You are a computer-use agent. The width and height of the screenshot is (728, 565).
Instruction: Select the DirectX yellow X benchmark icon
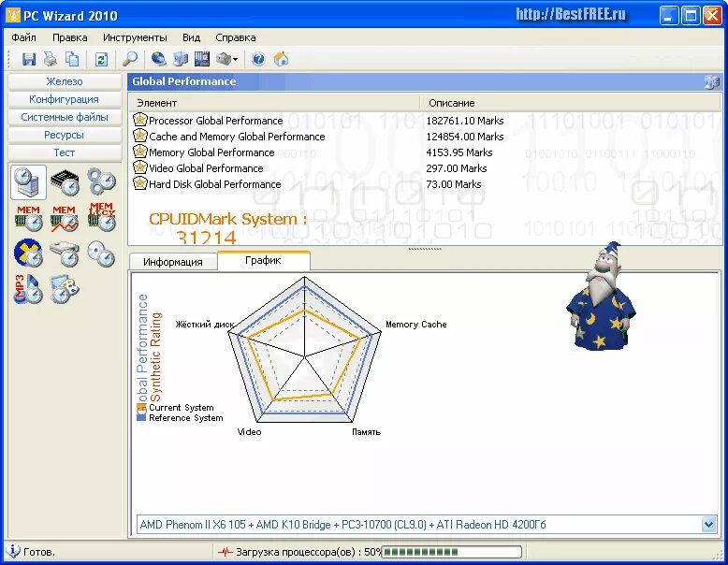pos(28,253)
